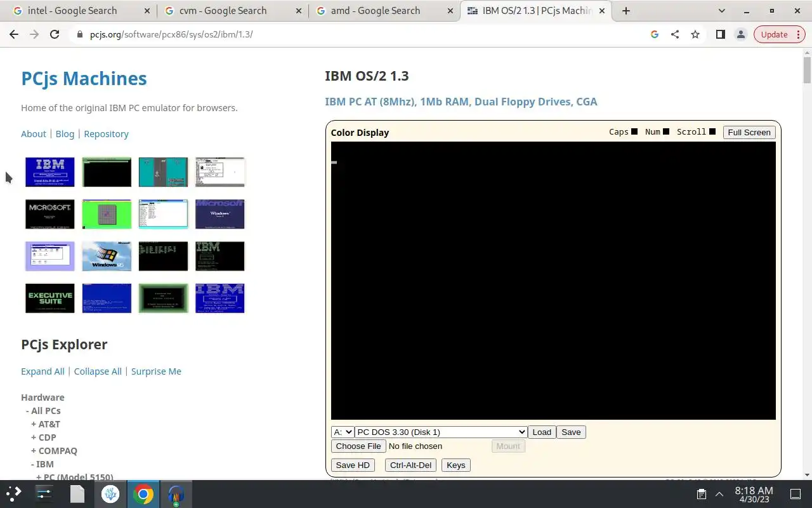Open the About link
Viewport: 812px width, 508px height.
[x=34, y=134]
